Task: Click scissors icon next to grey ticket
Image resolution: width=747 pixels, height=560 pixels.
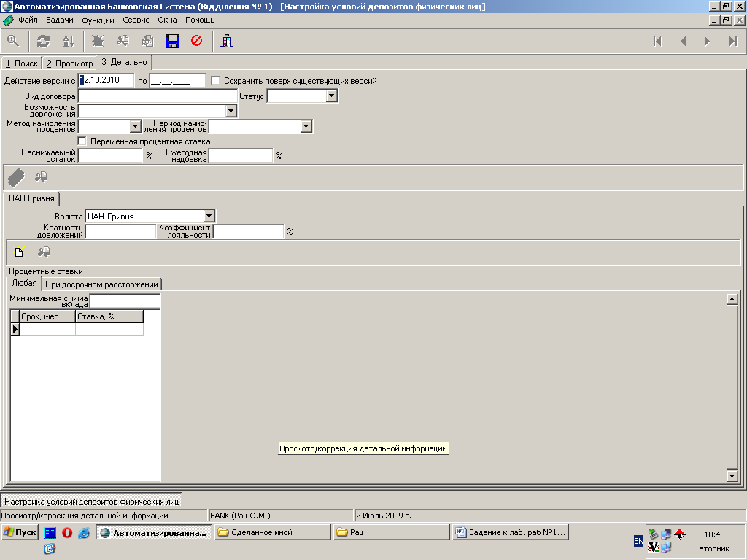Action: point(41,177)
